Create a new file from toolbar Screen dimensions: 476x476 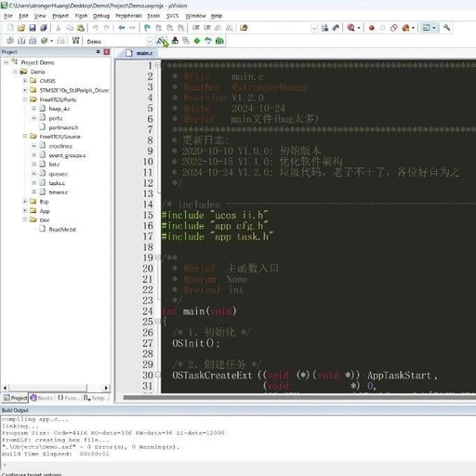10,28
